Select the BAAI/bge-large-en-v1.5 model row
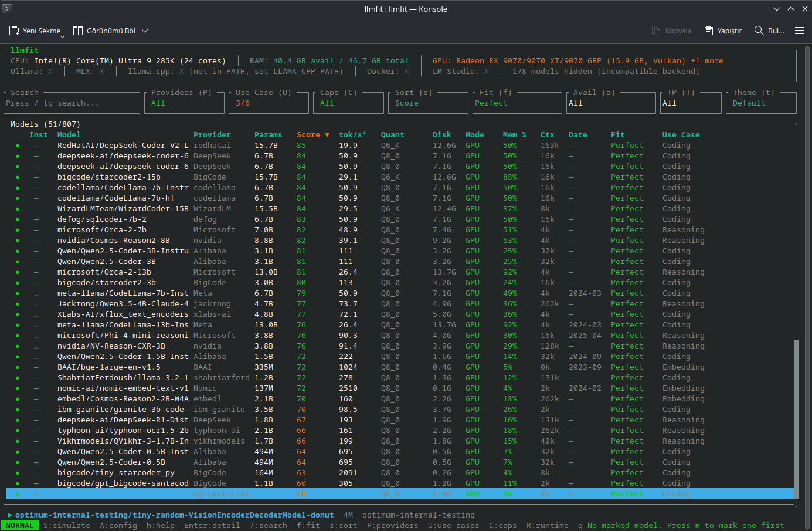812x531 pixels. (x=400, y=367)
